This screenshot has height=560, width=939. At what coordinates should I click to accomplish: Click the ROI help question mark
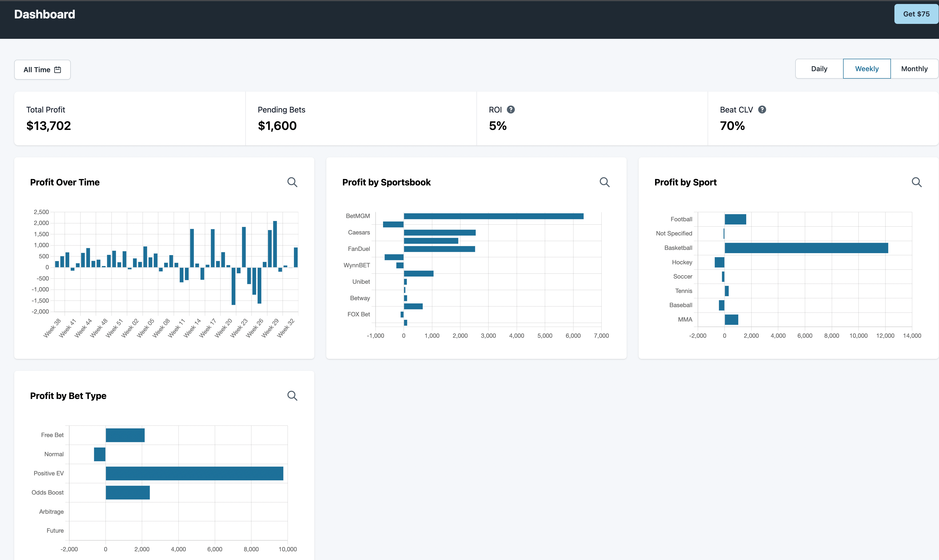(510, 110)
